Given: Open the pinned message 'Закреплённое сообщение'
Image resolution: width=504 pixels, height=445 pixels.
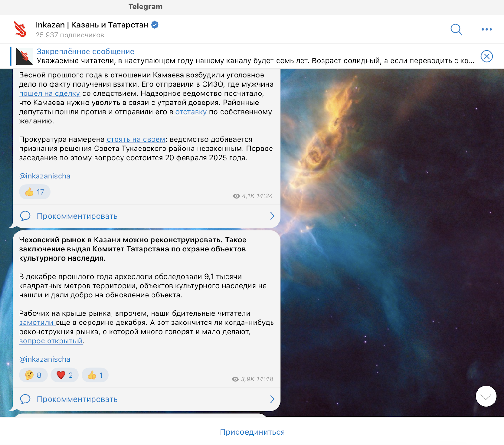Looking at the screenshot, I should click(85, 52).
